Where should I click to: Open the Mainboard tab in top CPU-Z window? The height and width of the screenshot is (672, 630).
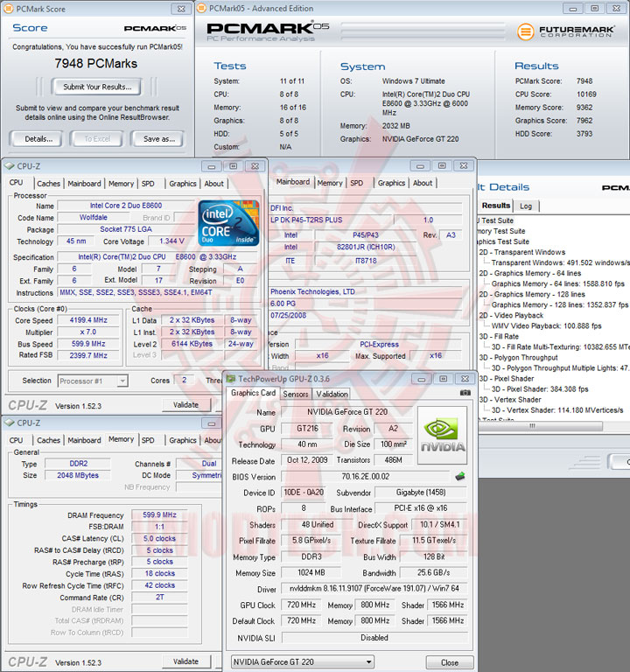[84, 184]
